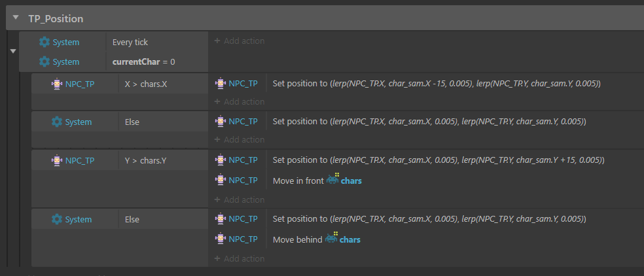The width and height of the screenshot is (644, 276).
Task: Collapse the TP_Position group triangle
Action: click(16, 18)
